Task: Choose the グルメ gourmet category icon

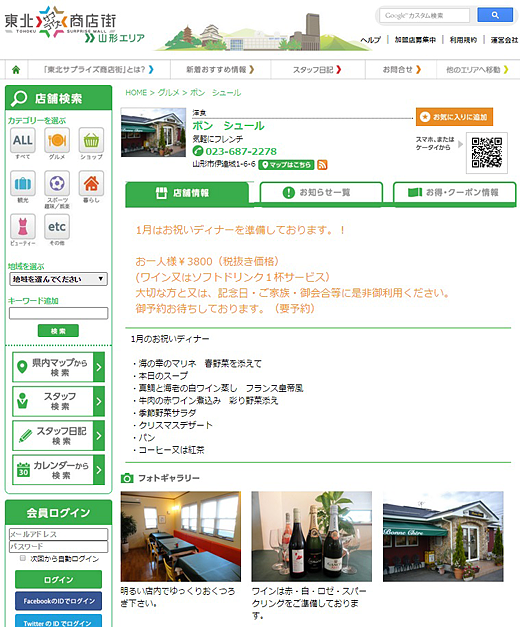Action: point(57,140)
